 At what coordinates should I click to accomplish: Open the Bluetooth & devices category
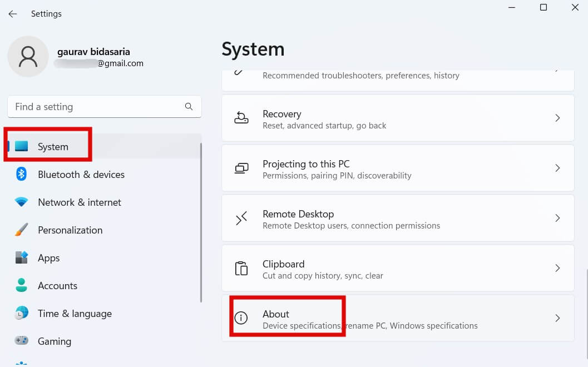pos(81,175)
